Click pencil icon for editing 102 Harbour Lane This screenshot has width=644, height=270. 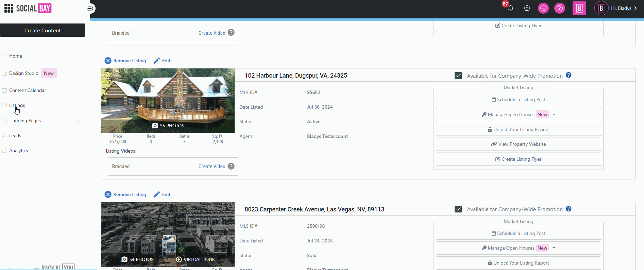157,61
